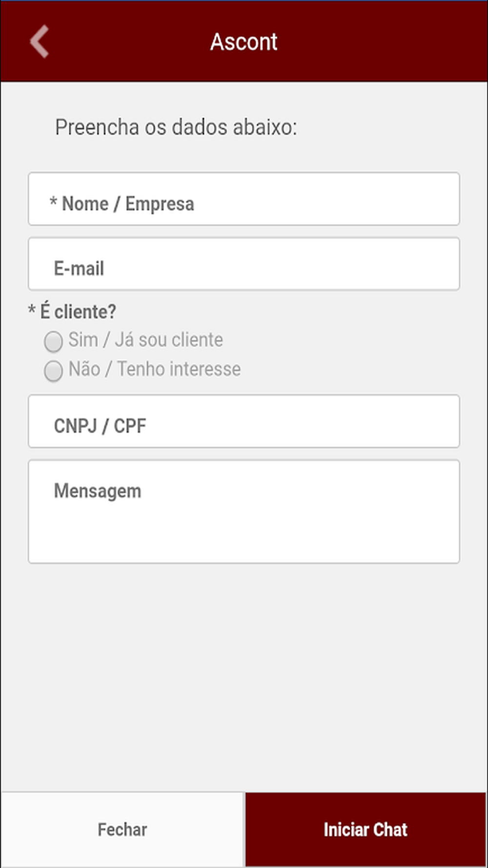The image size is (488, 868).
Task: Click empty gray area below Mensagem box
Action: [244, 674]
